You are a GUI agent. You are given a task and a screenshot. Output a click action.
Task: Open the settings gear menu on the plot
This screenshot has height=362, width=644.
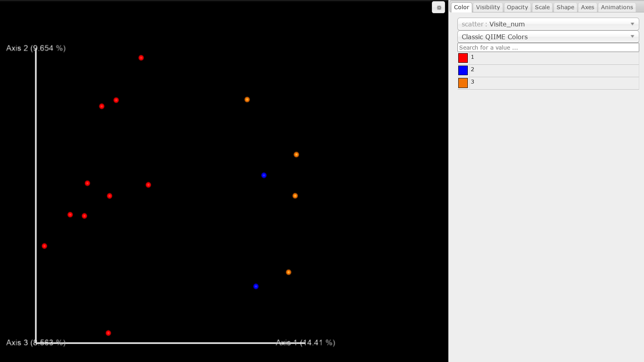click(x=438, y=8)
